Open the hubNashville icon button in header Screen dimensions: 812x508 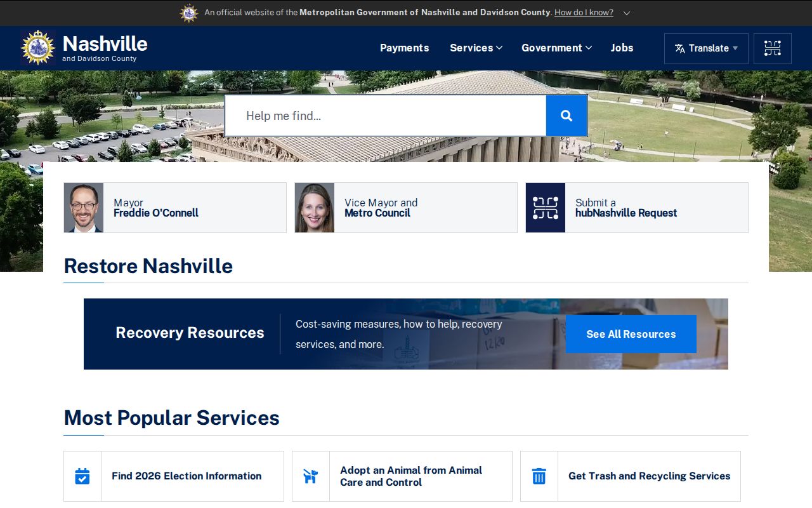pos(773,48)
